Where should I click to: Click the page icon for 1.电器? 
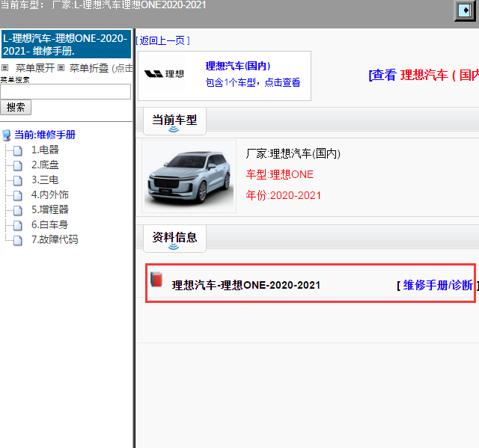click(18, 150)
